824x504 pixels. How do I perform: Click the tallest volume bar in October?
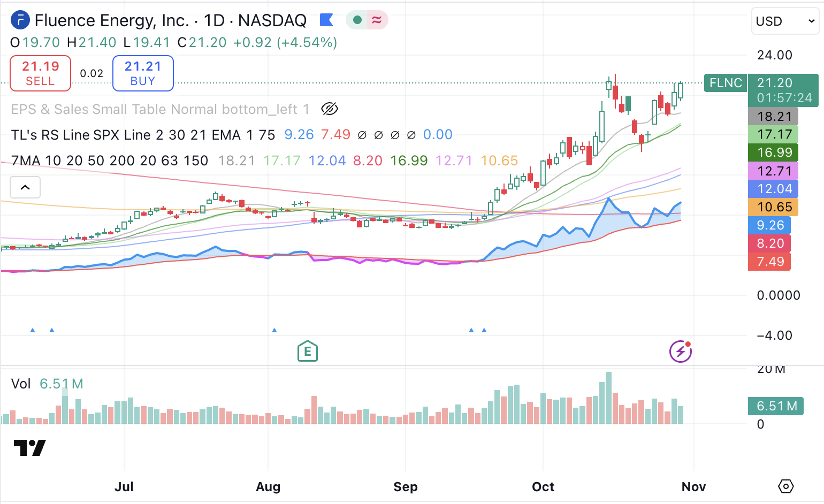click(x=608, y=398)
